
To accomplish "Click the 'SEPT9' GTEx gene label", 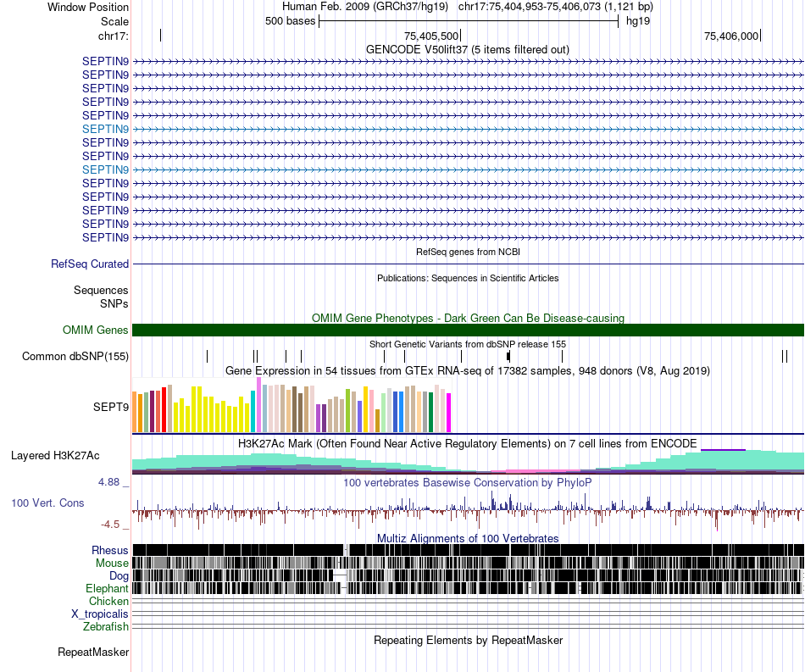I will [x=110, y=407].
